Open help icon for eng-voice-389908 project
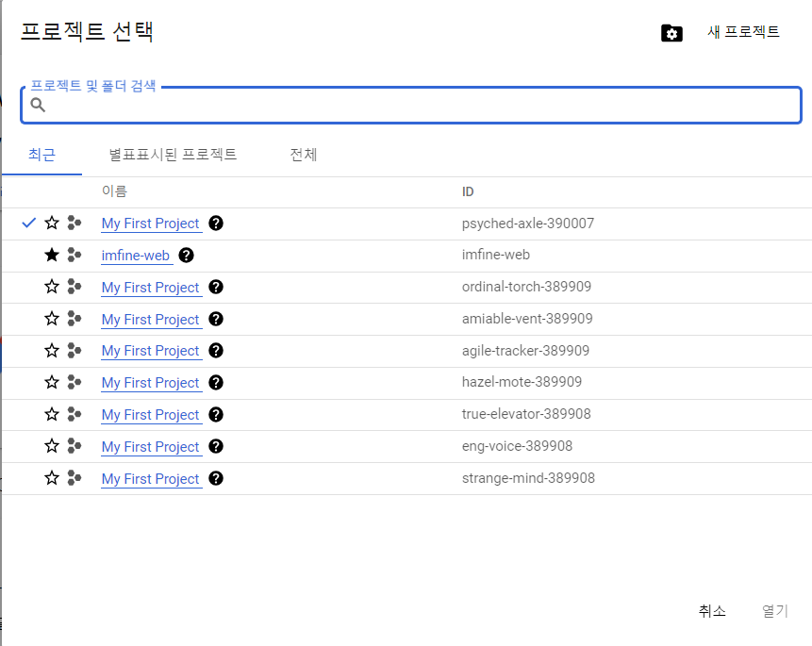This screenshot has height=646, width=812. 216,447
